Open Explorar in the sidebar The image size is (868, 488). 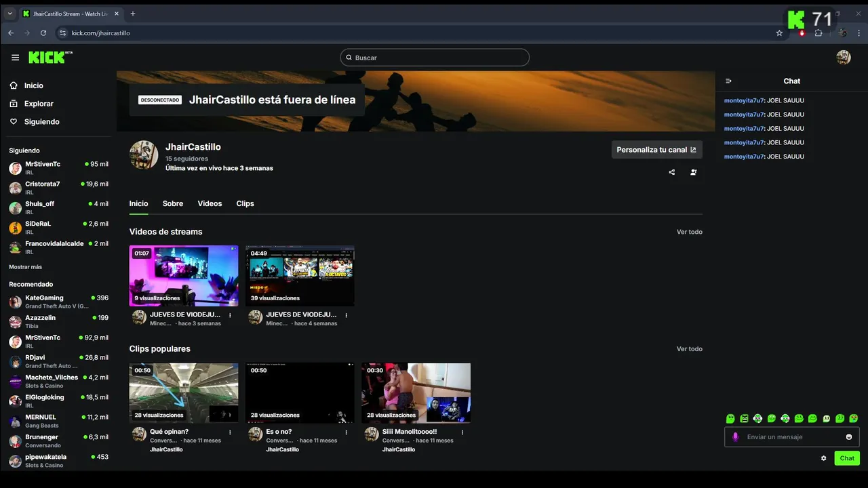pos(31,104)
